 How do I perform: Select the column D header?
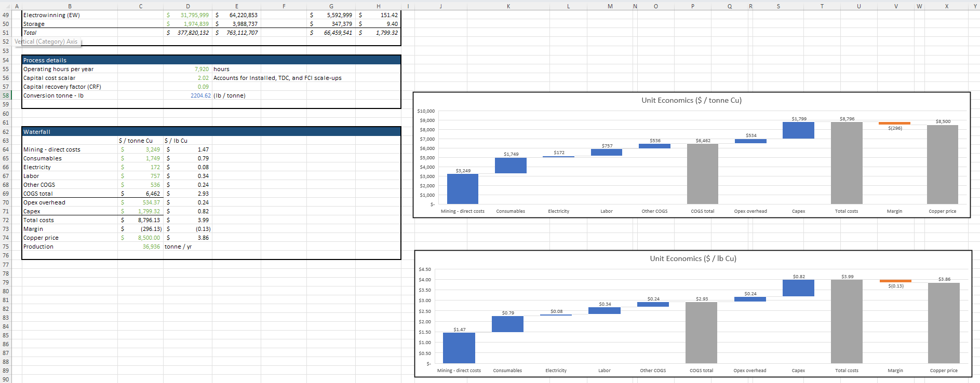(x=187, y=6)
